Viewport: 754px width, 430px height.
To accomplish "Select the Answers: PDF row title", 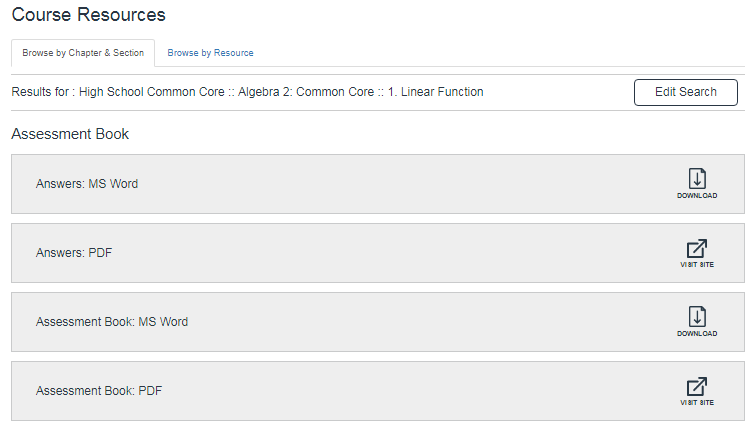I will pos(74,253).
